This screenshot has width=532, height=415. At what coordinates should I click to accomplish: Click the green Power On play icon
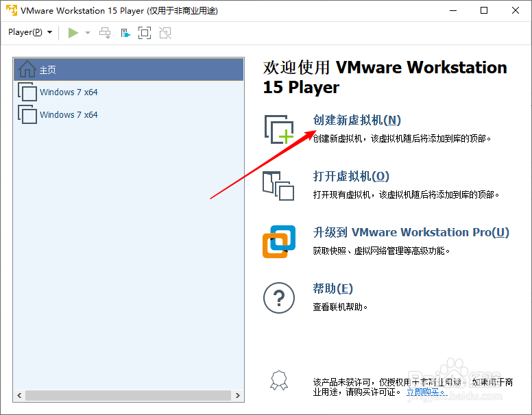(73, 33)
